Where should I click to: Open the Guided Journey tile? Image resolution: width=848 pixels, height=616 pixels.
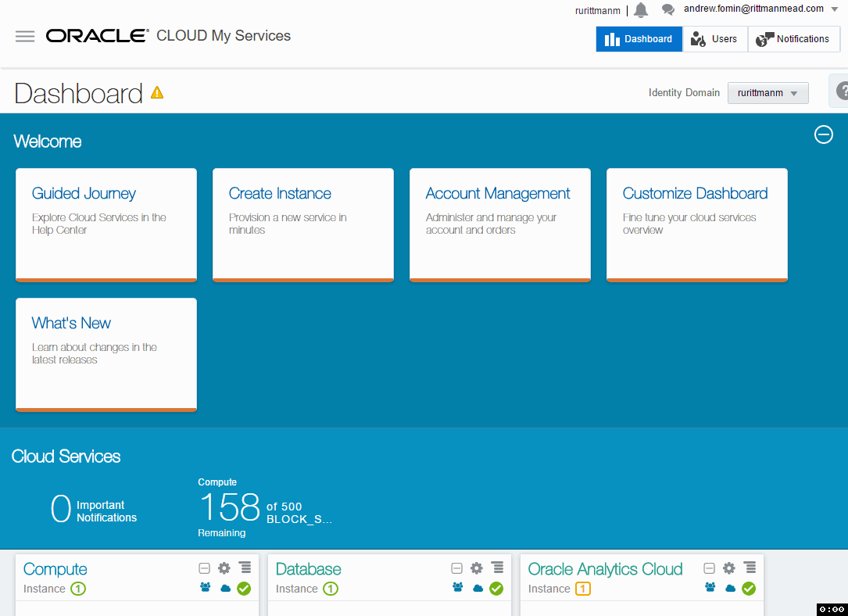(x=106, y=225)
